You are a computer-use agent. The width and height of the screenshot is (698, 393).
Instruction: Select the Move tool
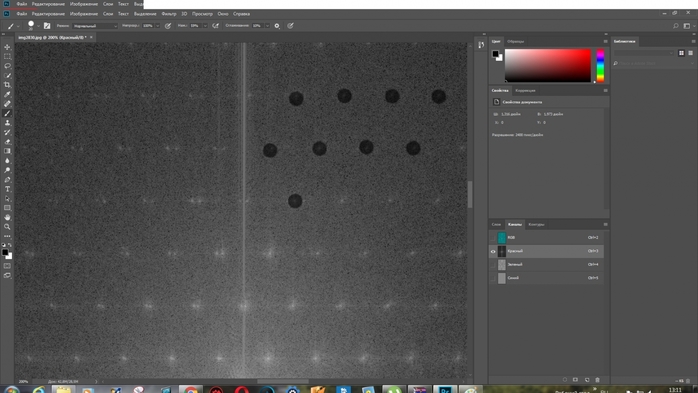[7, 47]
